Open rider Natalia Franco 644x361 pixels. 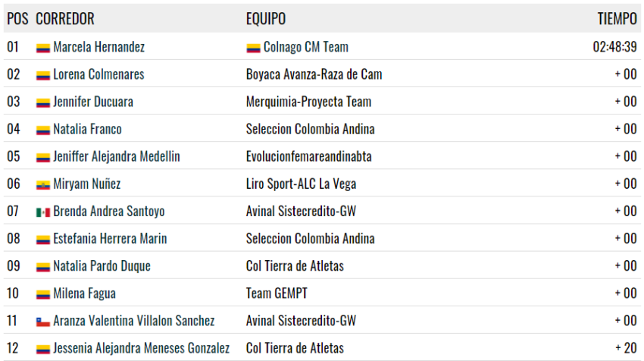pos(87,129)
